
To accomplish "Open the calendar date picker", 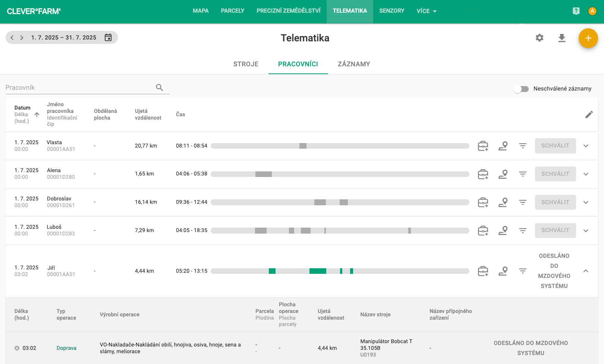I will [108, 37].
